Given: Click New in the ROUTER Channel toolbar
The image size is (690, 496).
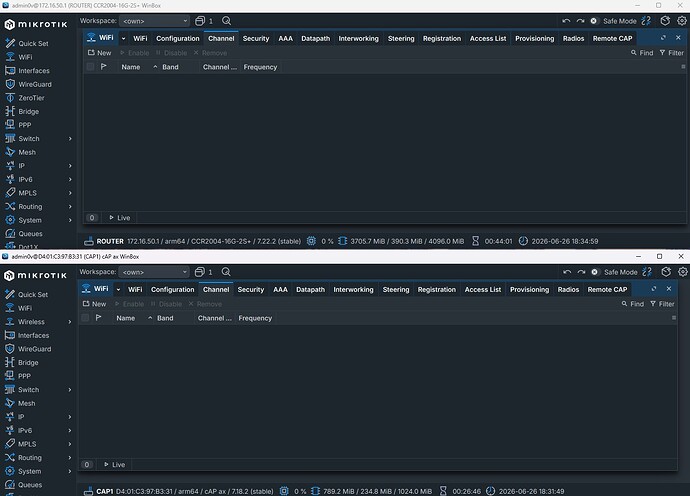Looking at the screenshot, I should 99,53.
